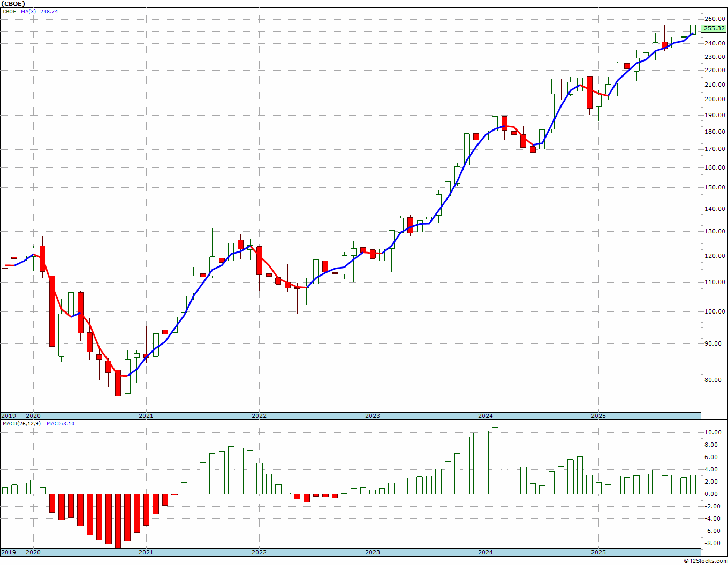Click the 110.00 price axis label
This screenshot has width=728, height=565.
tap(714, 282)
